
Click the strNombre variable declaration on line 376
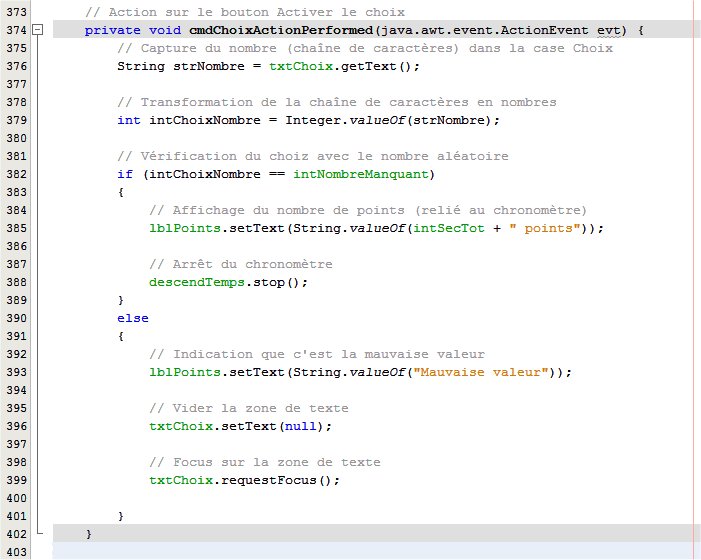click(209, 66)
